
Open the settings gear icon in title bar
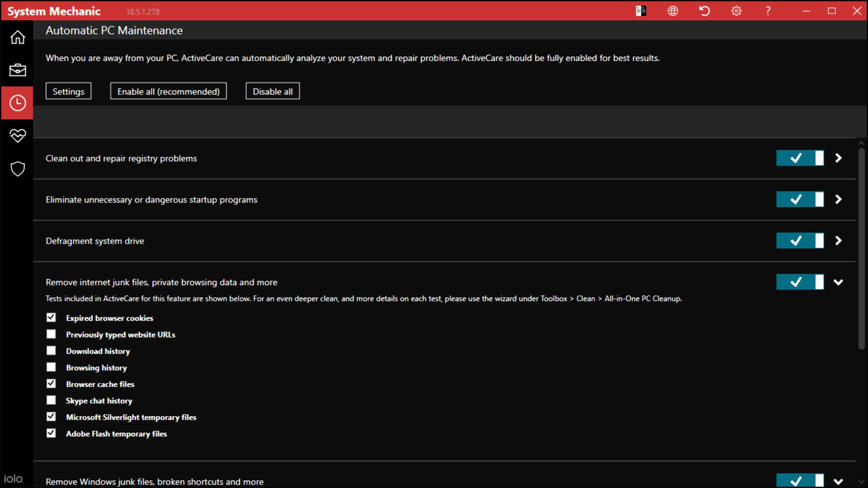(x=736, y=11)
